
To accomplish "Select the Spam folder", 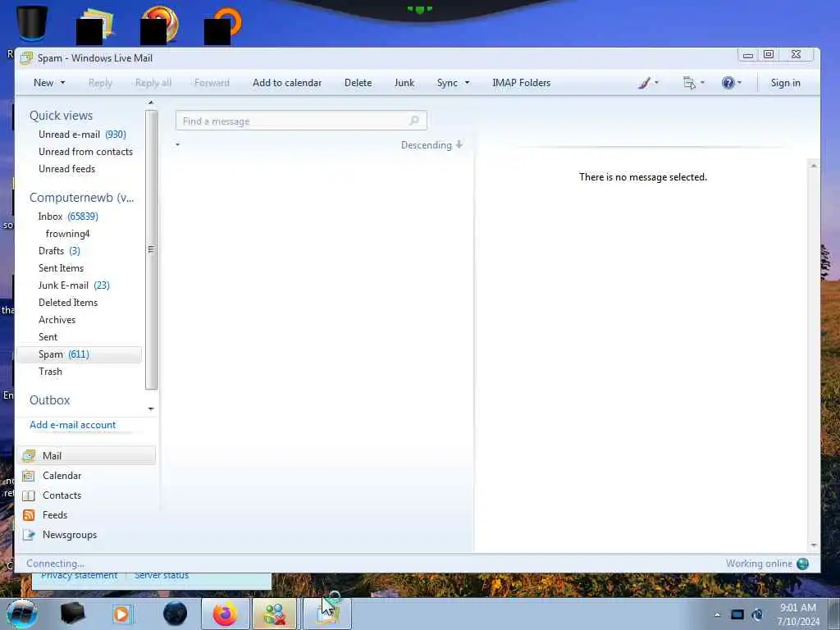I will 80,354.
